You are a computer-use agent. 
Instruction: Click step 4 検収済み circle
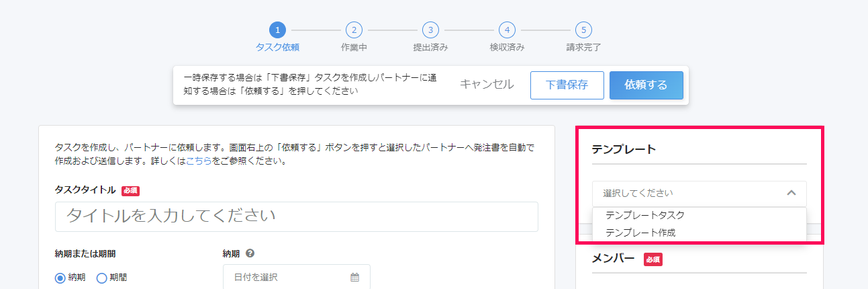click(507, 30)
